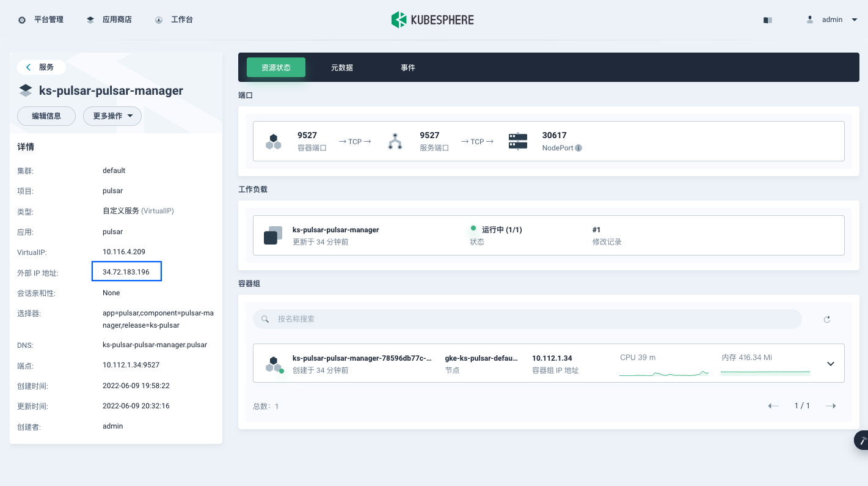The width and height of the screenshot is (868, 486).
Task: Switch to 元数据 tab
Action: click(x=342, y=67)
